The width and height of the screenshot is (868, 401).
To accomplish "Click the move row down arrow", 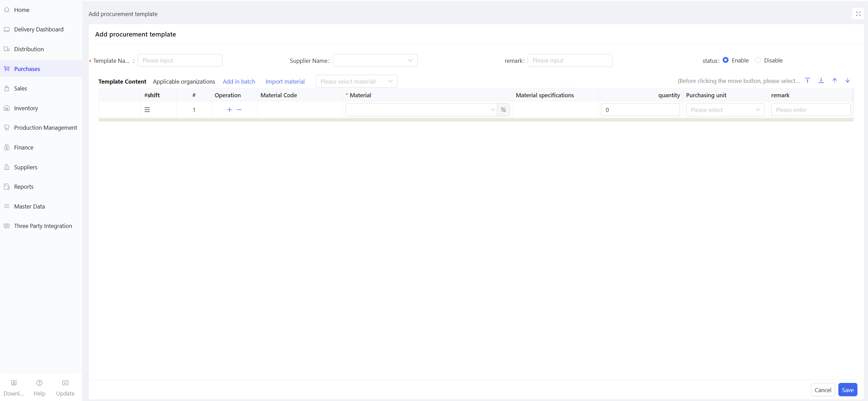I will [x=848, y=81].
